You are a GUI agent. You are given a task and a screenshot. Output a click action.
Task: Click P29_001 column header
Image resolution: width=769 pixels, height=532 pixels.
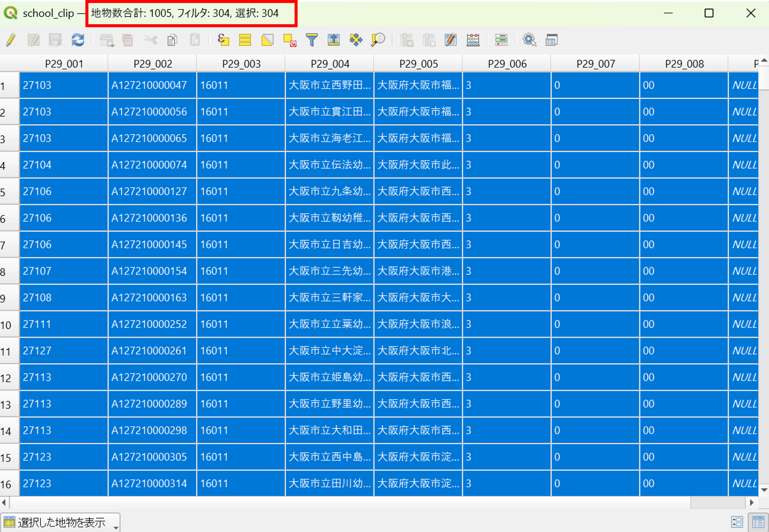point(64,64)
